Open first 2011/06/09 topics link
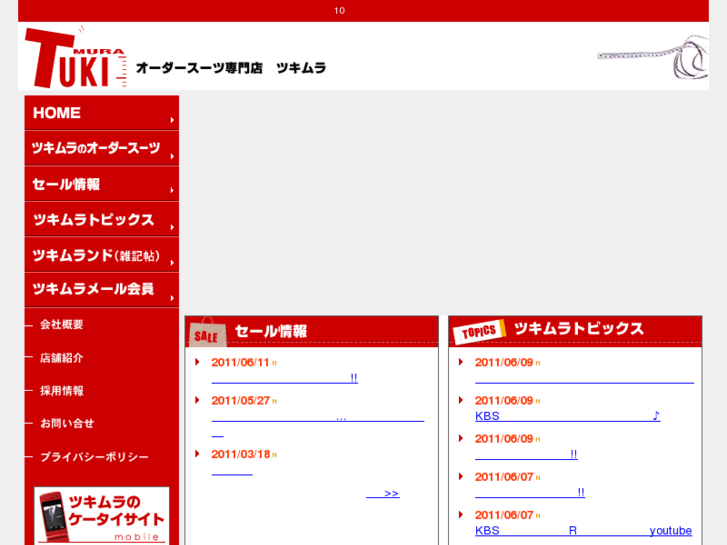 tap(584, 378)
